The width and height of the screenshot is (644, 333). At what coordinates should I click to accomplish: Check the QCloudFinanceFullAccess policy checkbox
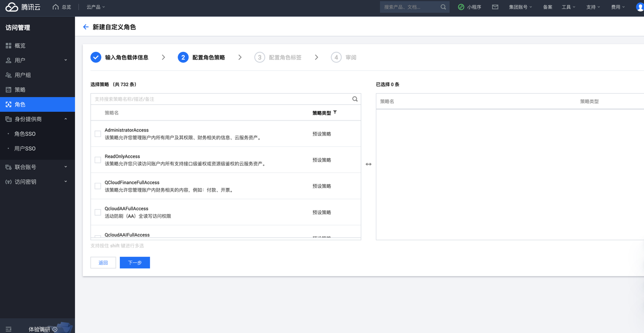coord(98,186)
